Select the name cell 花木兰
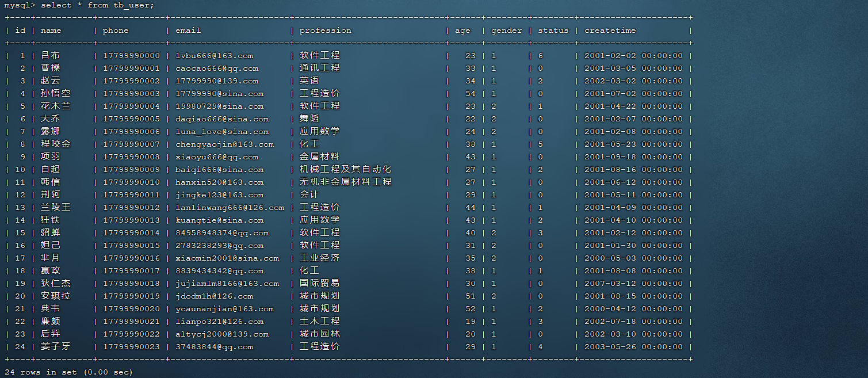The width and height of the screenshot is (868, 378). pos(56,106)
